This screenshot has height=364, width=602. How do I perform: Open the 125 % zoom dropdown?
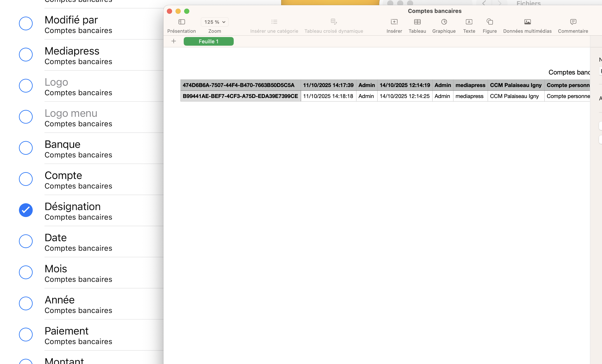(x=215, y=22)
